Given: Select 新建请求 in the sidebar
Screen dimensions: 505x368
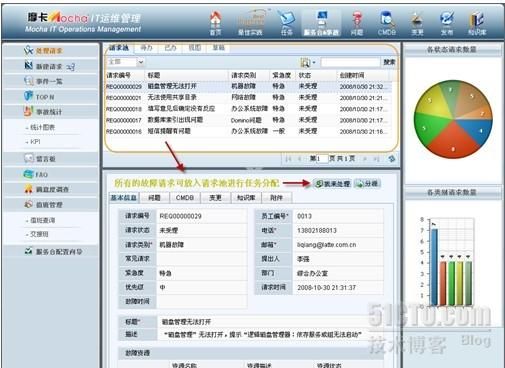Looking at the screenshot, I should (x=49, y=66).
